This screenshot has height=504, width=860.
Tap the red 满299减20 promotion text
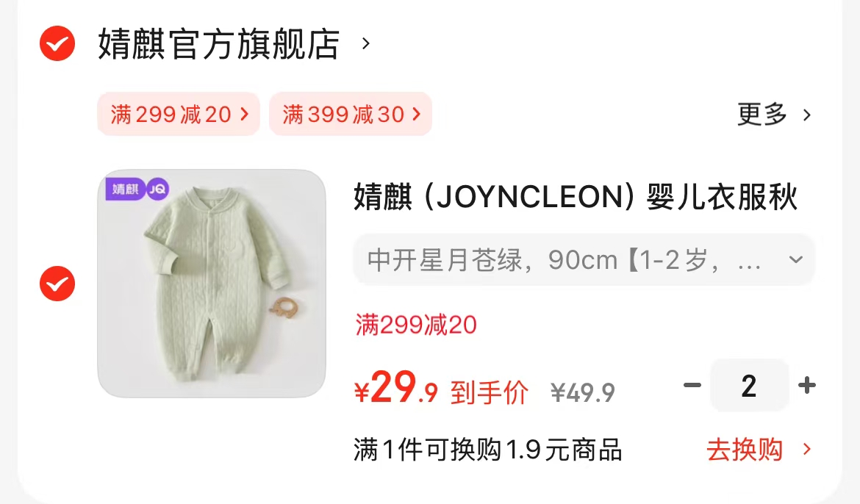416,325
